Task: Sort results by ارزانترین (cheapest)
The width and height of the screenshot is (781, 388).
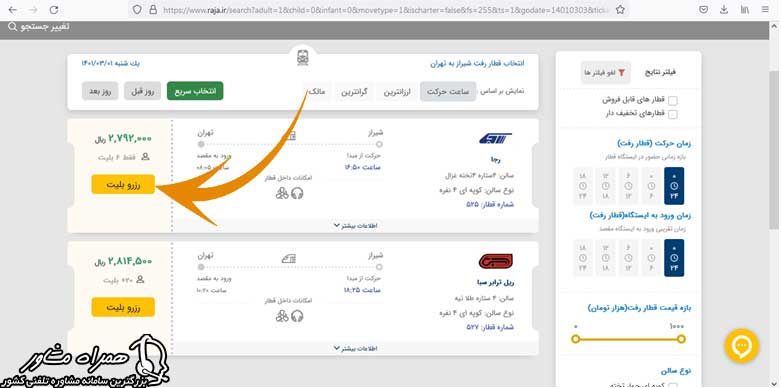Action: (x=397, y=92)
